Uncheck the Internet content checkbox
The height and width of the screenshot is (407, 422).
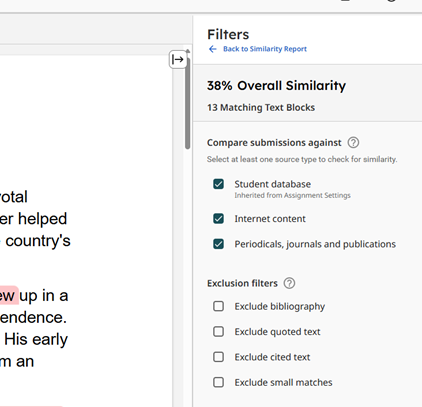[x=219, y=219]
